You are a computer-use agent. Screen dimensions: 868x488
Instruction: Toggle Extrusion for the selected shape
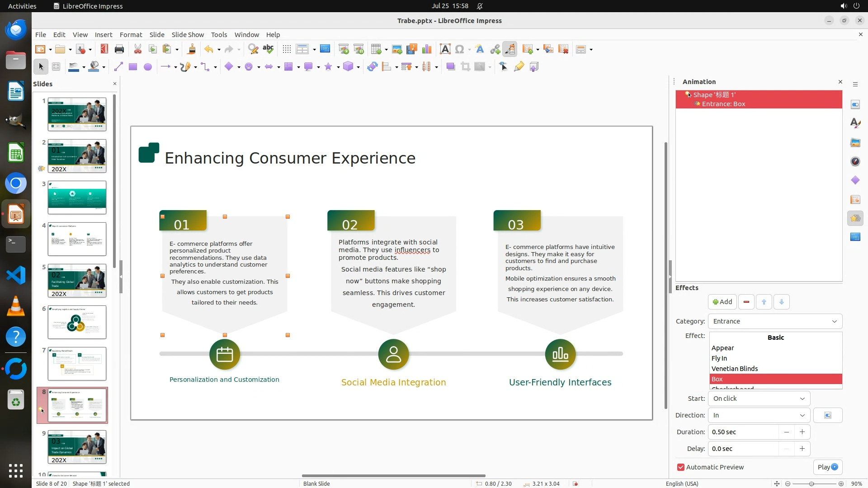coord(534,67)
